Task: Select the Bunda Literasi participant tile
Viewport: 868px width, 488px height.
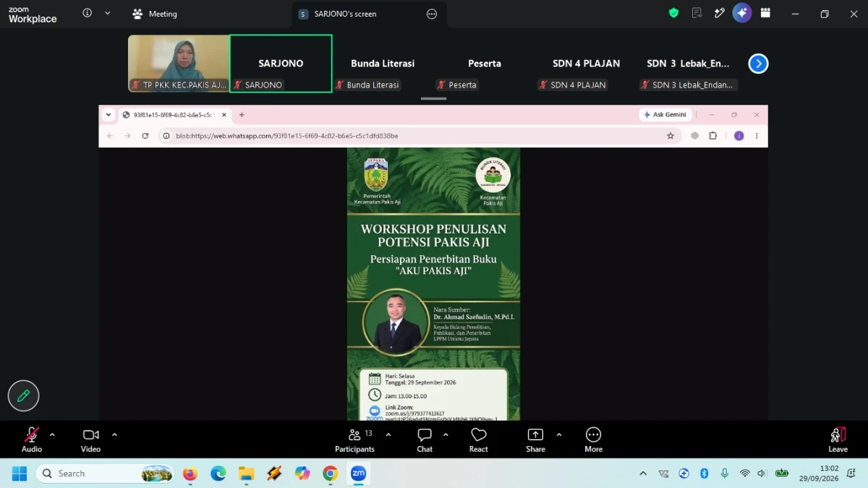Action: point(383,64)
